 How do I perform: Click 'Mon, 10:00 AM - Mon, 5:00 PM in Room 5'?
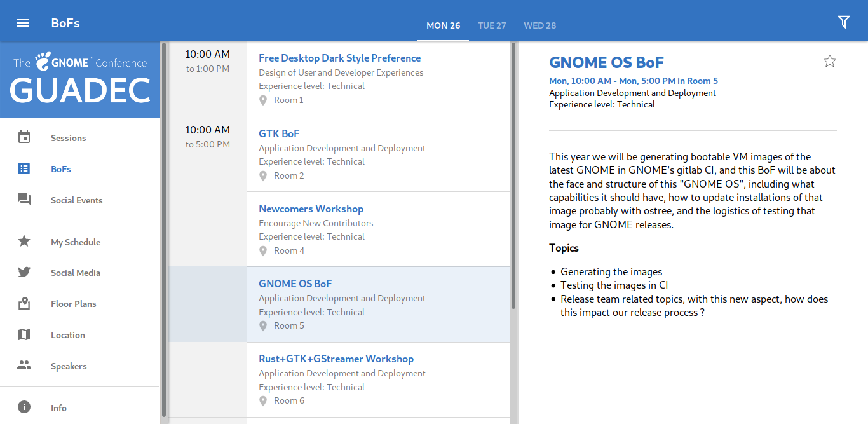634,81
